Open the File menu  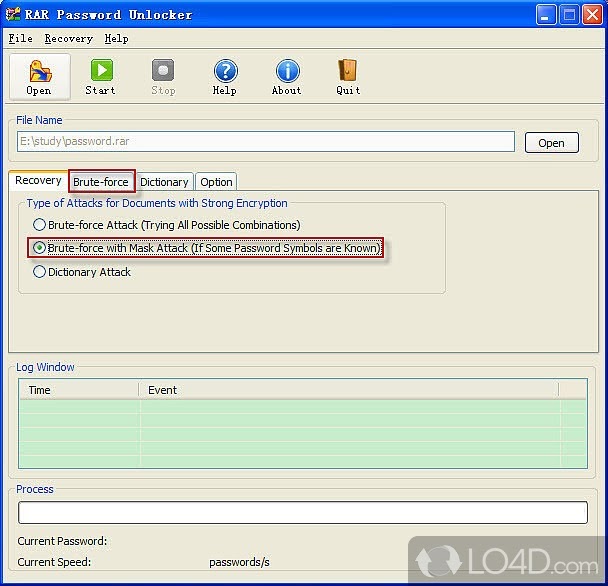click(x=21, y=38)
